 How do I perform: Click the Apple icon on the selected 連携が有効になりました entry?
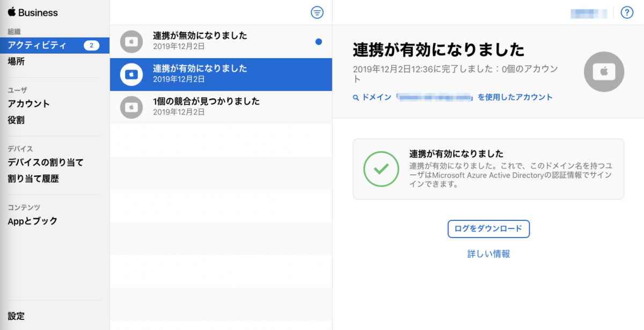(131, 75)
